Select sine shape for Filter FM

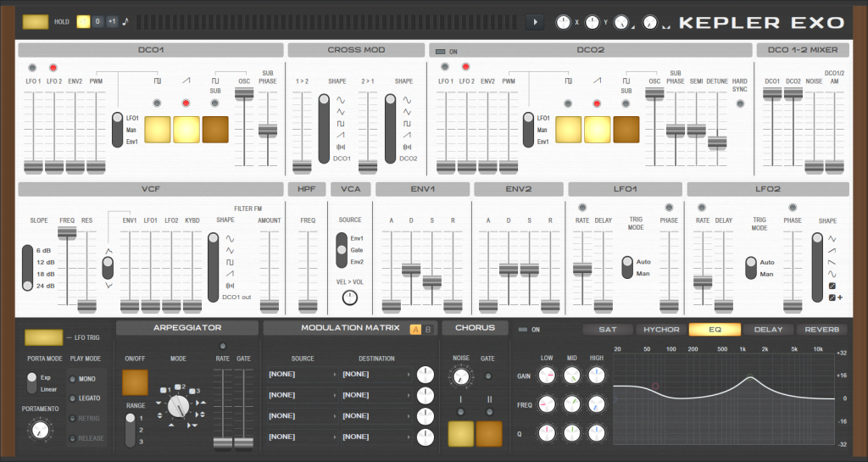[230, 239]
